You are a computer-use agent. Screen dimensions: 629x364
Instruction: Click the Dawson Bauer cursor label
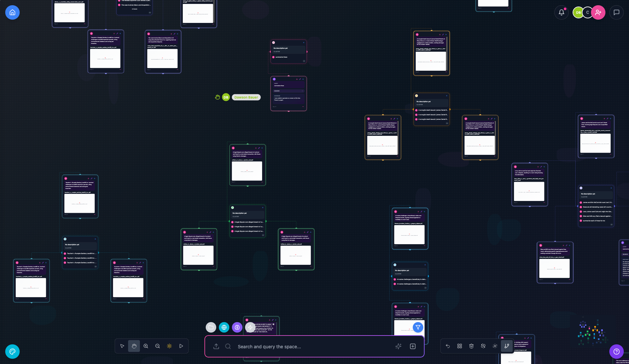246,97
